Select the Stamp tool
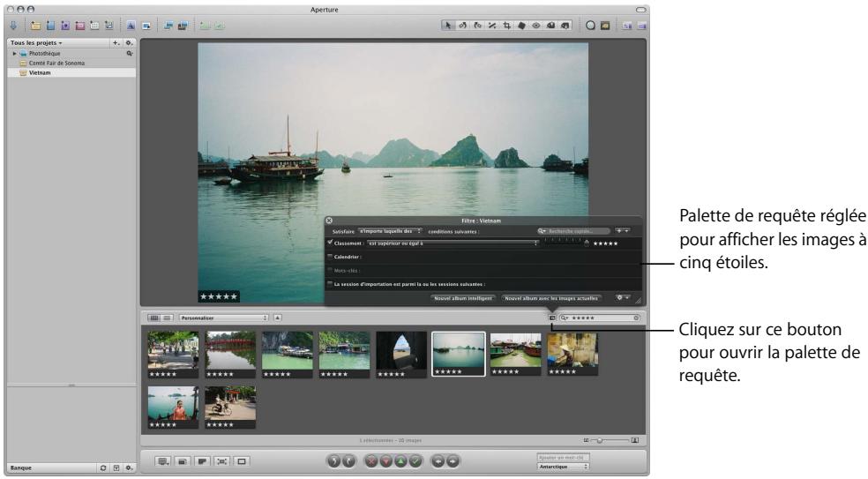Screen dimensions: 868x479 pyautogui.click(x=565, y=26)
